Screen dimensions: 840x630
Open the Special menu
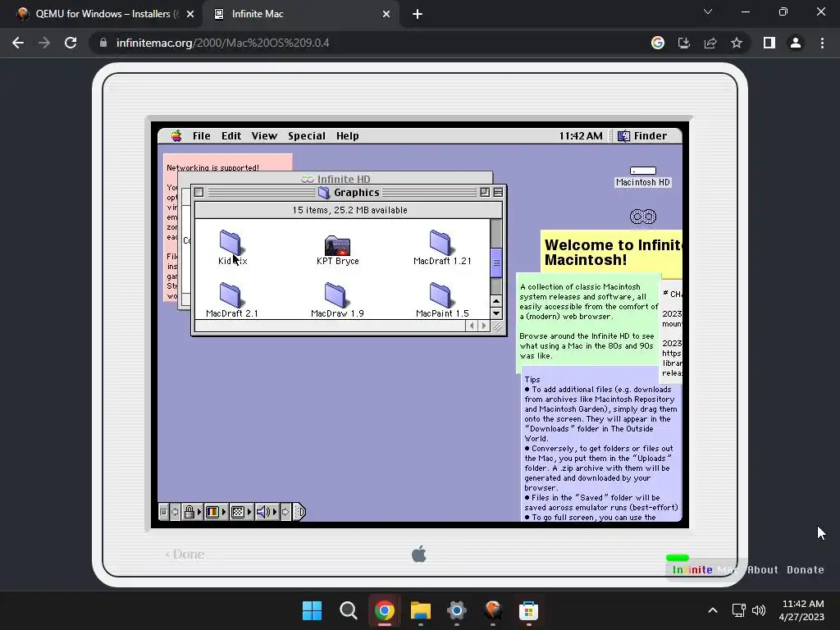[x=307, y=136]
